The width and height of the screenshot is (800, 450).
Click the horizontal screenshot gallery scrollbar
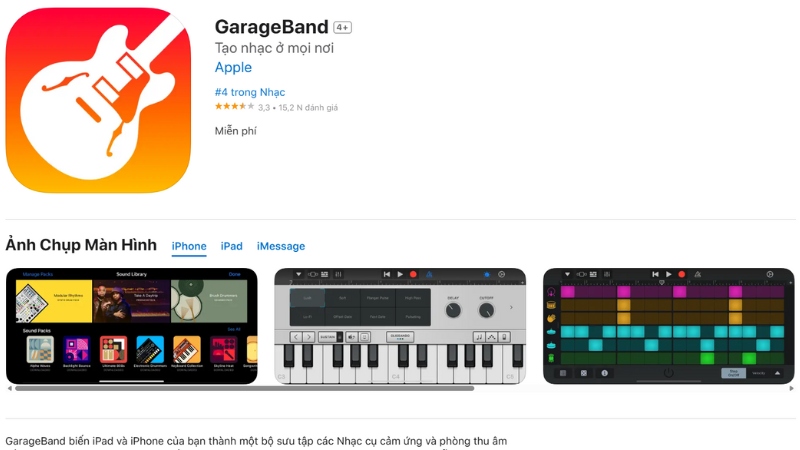(x=244, y=389)
